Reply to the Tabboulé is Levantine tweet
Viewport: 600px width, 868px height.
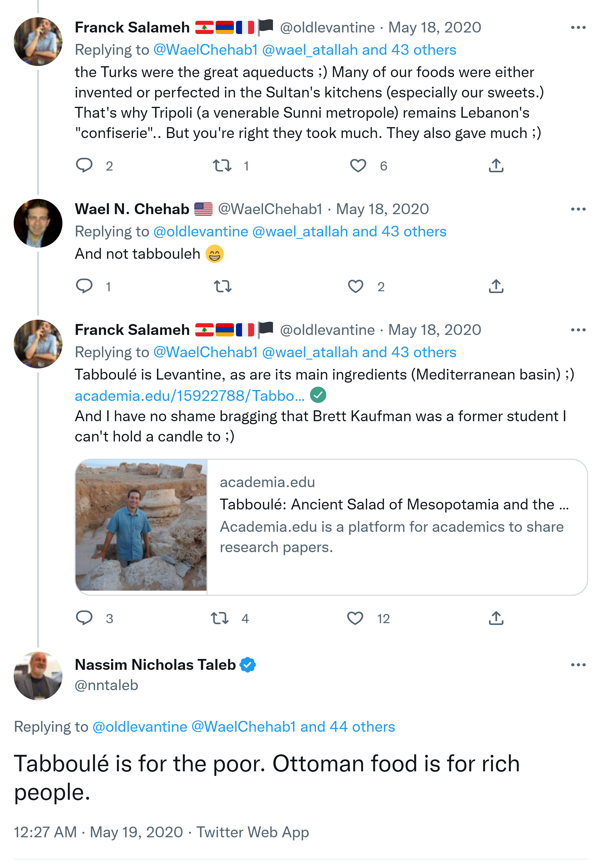click(x=84, y=618)
